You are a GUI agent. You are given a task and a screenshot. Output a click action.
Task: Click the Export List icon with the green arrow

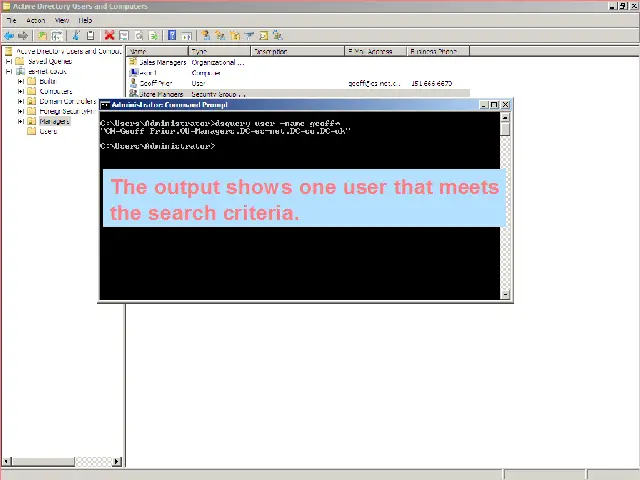tap(153, 36)
